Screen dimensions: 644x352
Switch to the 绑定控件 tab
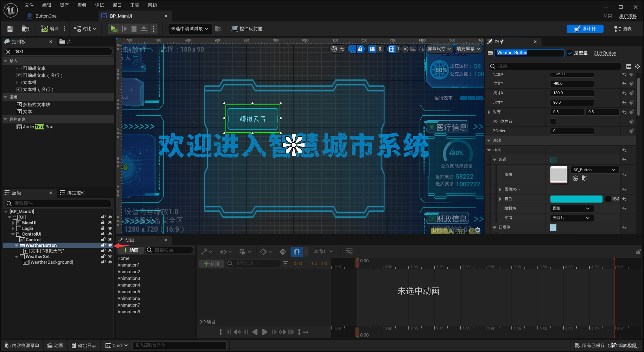point(72,193)
